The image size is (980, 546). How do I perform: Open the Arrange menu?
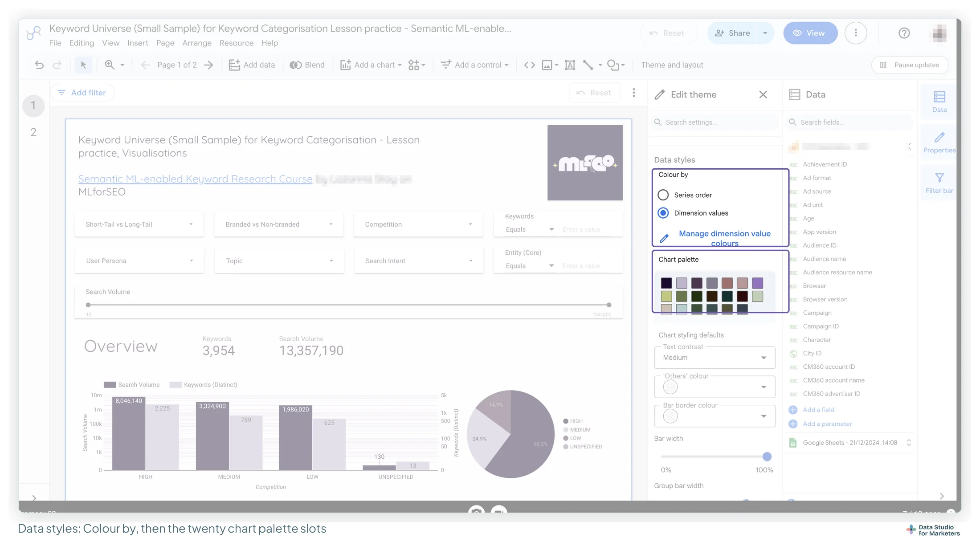point(197,43)
